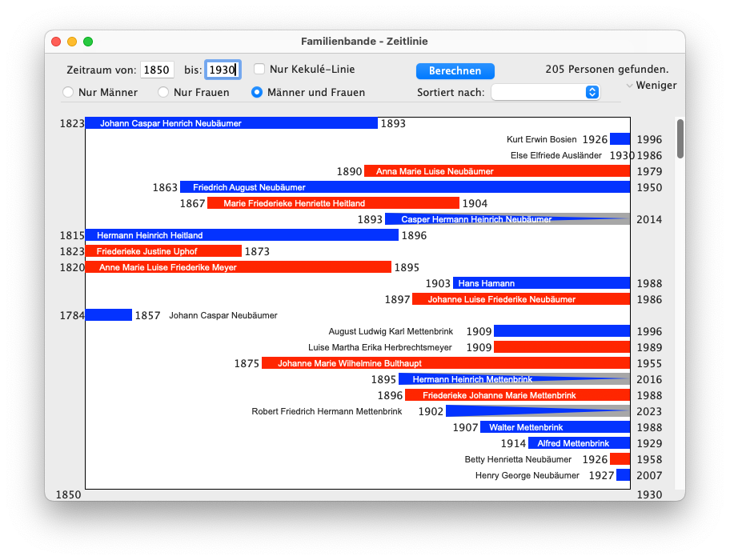The image size is (730, 560).
Task: Select Johann Caspar Henrich Neubäumer's timeline bar
Action: [x=231, y=123]
